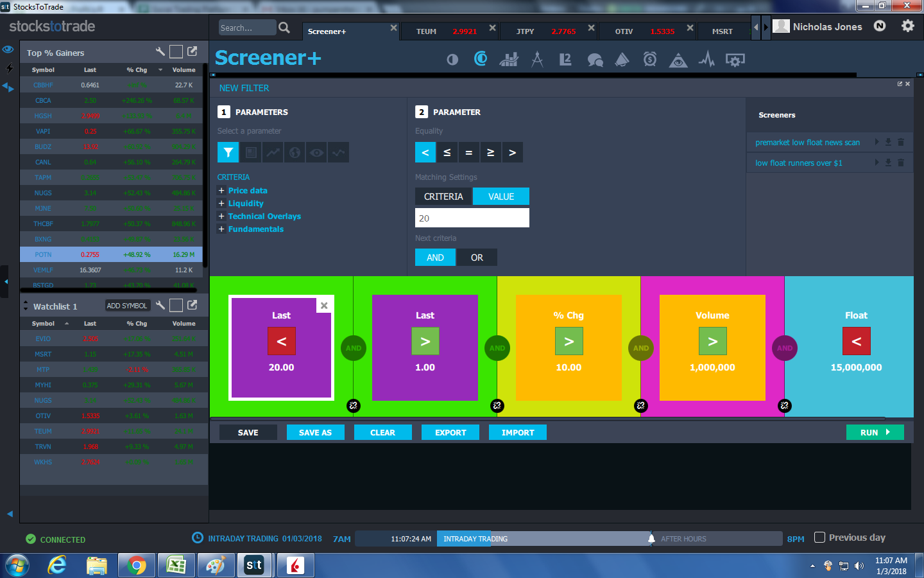The image size is (924, 578).
Task: Switch to the MSRT tab
Action: tap(723, 31)
